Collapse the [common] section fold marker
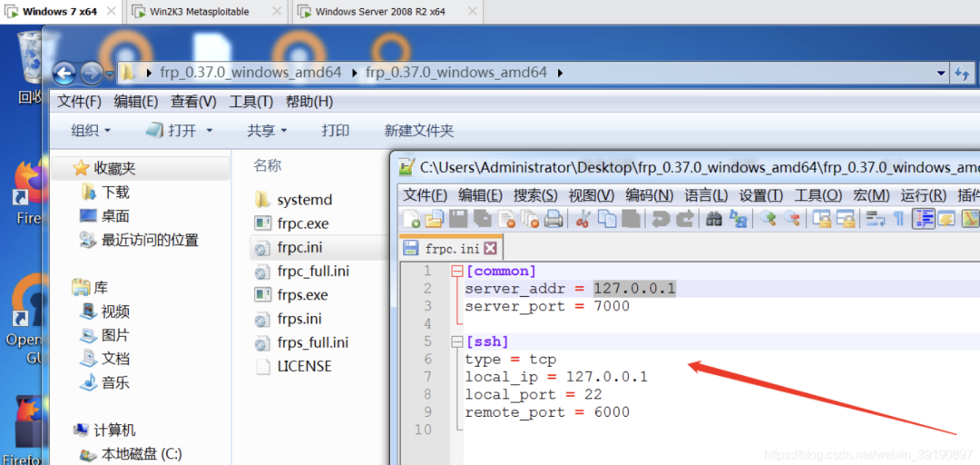 click(x=456, y=272)
